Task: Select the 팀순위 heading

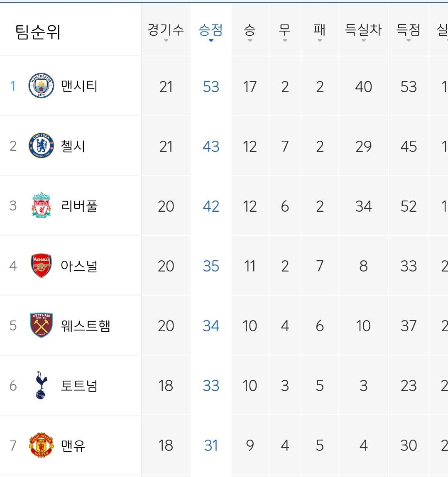Action: click(38, 32)
